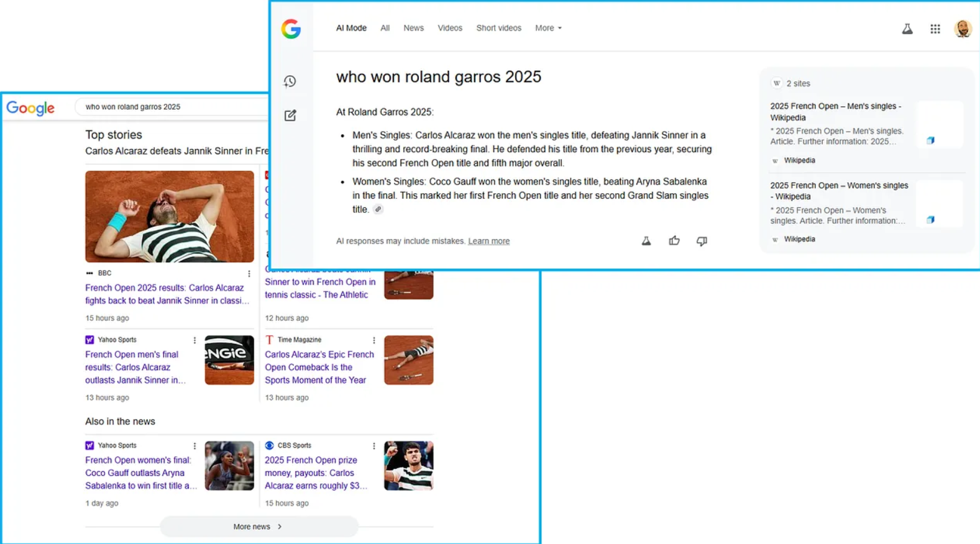This screenshot has height=544, width=980.
Task: Switch to the News tab
Action: pyautogui.click(x=413, y=28)
